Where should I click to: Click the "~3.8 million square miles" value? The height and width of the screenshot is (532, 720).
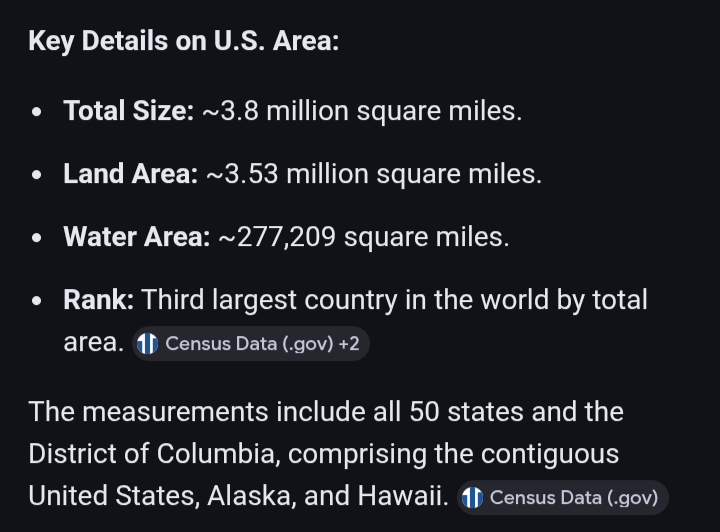[362, 111]
